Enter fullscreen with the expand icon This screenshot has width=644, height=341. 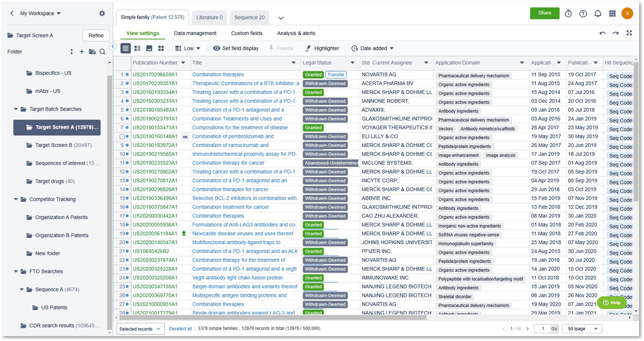coord(629,33)
